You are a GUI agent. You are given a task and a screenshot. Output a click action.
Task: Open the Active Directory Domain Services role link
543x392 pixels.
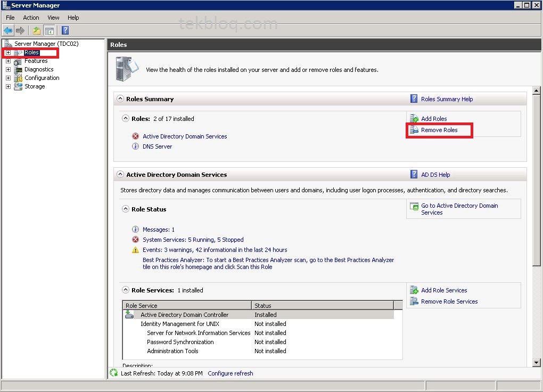click(185, 136)
